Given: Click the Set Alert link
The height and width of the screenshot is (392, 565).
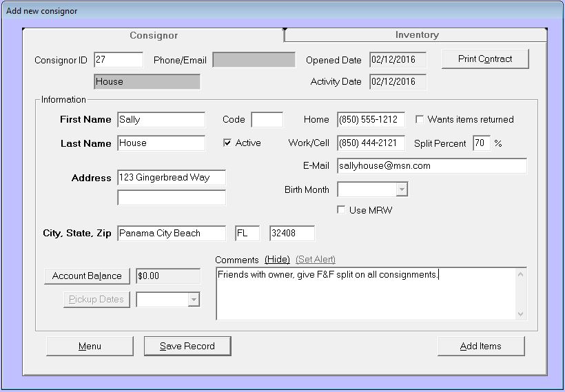Looking at the screenshot, I should [316, 260].
